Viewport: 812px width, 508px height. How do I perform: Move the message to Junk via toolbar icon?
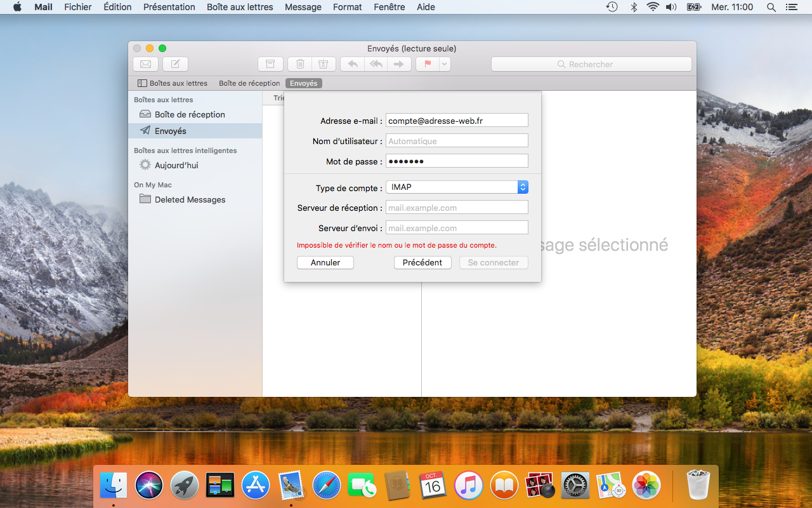(x=323, y=64)
